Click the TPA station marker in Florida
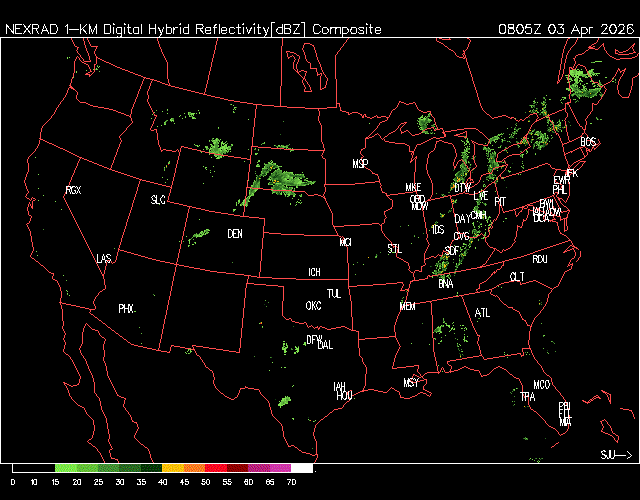The height and width of the screenshot is (500, 640). 528,397
